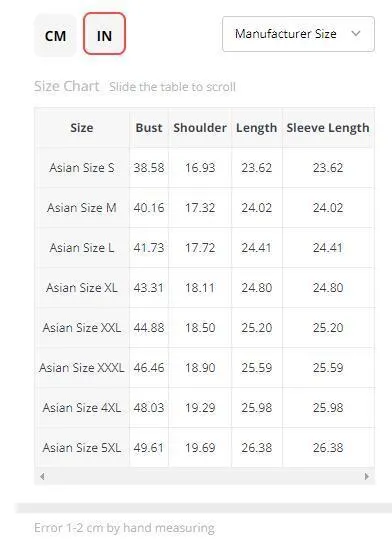Screen dimensions: 392x539
Task: Open the Manufacturer Size dropdown
Action: point(298,34)
